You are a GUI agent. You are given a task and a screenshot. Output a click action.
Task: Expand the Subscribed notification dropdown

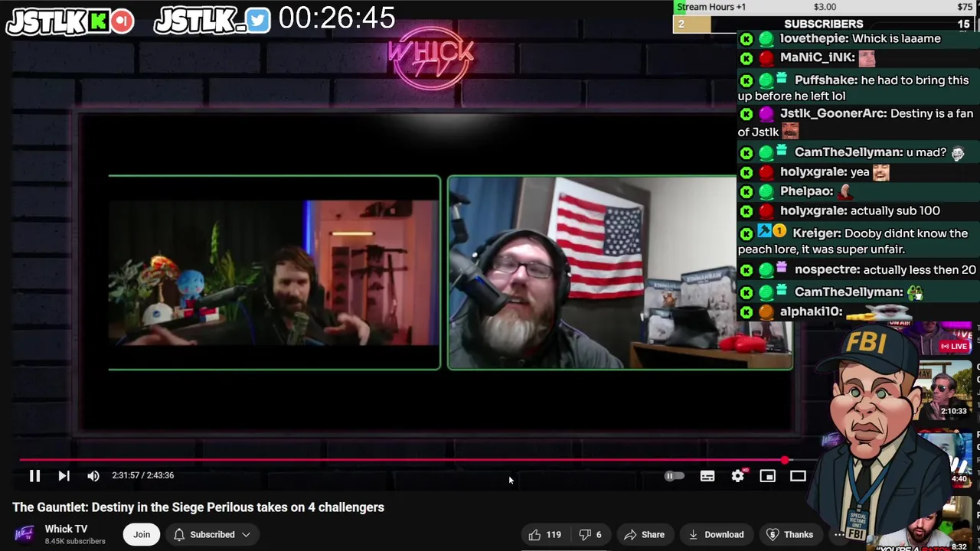212,535
